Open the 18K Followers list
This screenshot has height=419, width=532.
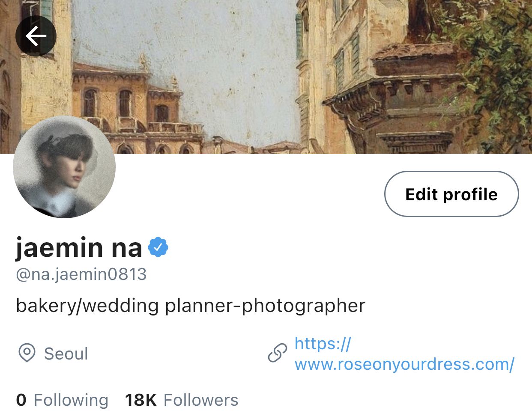[182, 400]
